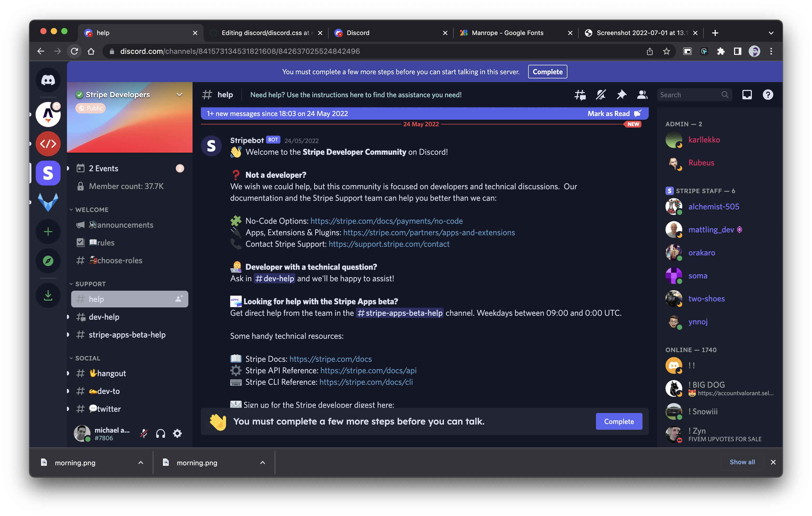Collapse the WELCOME channel category
This screenshot has width=812, height=516.
[92, 210]
